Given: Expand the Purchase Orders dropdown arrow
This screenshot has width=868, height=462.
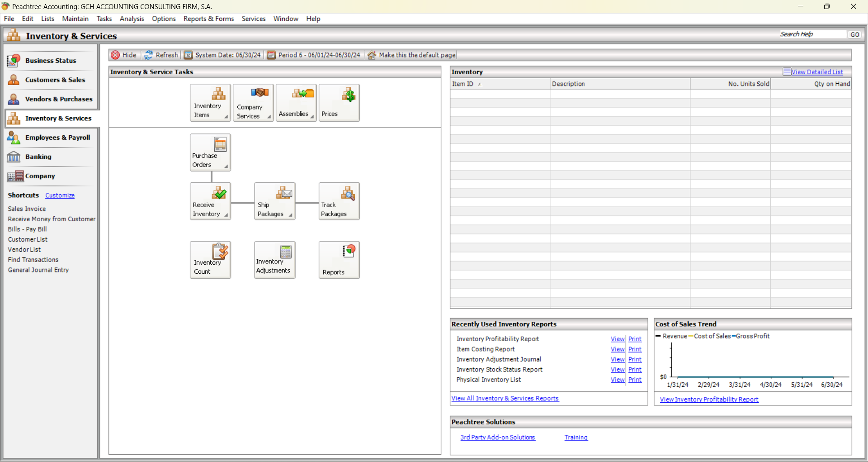Looking at the screenshot, I should (226, 167).
